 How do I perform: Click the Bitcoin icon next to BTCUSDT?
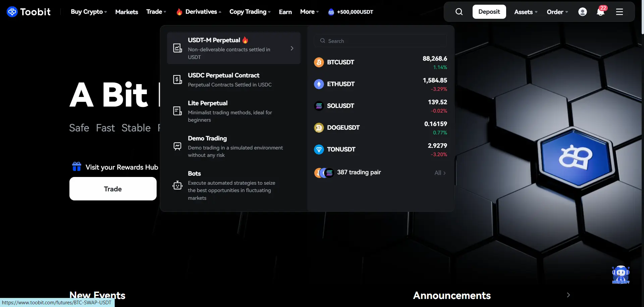tap(319, 62)
